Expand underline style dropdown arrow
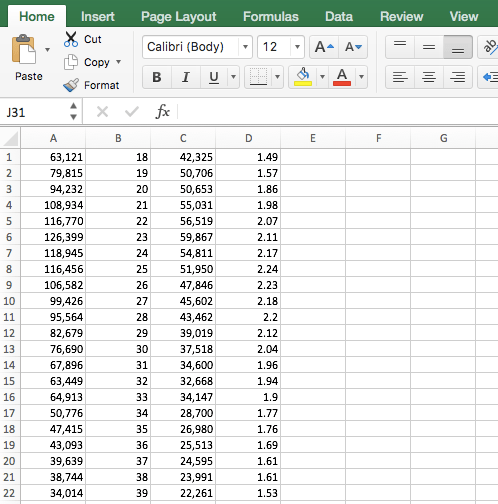This screenshot has width=498, height=504. (233, 77)
